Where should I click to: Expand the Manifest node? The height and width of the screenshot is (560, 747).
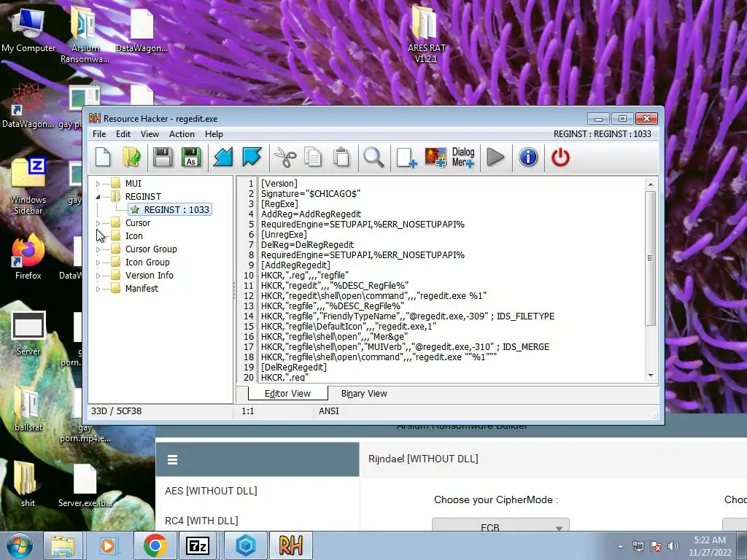click(x=98, y=289)
